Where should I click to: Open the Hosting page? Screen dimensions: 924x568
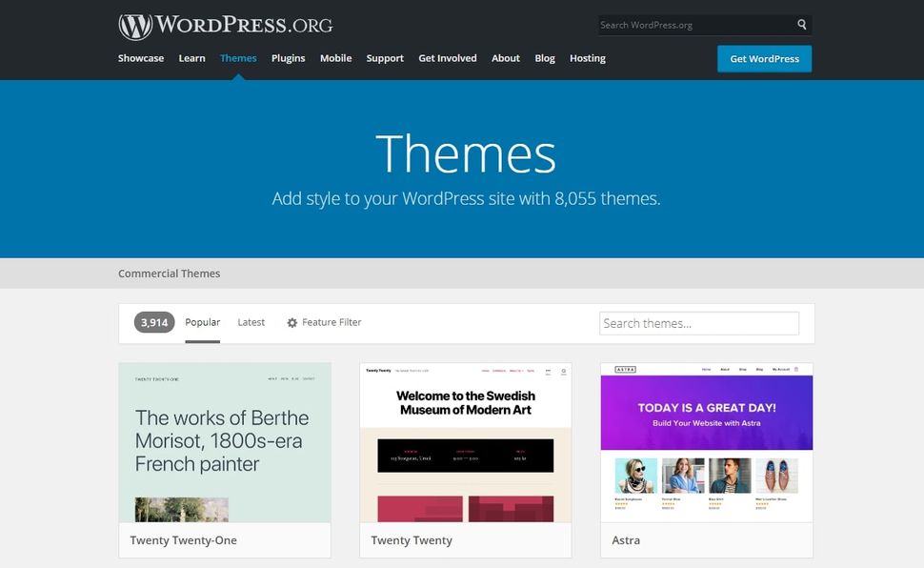click(x=588, y=58)
